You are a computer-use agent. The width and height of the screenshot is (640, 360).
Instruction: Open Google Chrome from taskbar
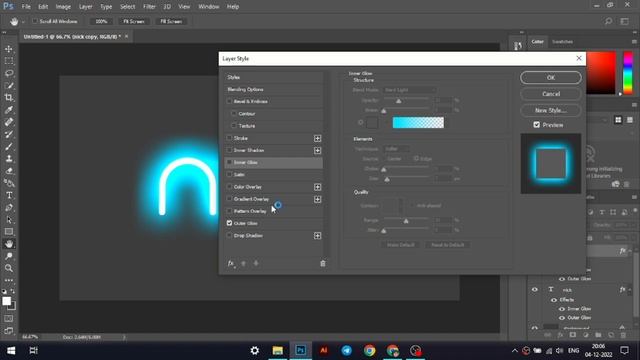(x=369, y=351)
